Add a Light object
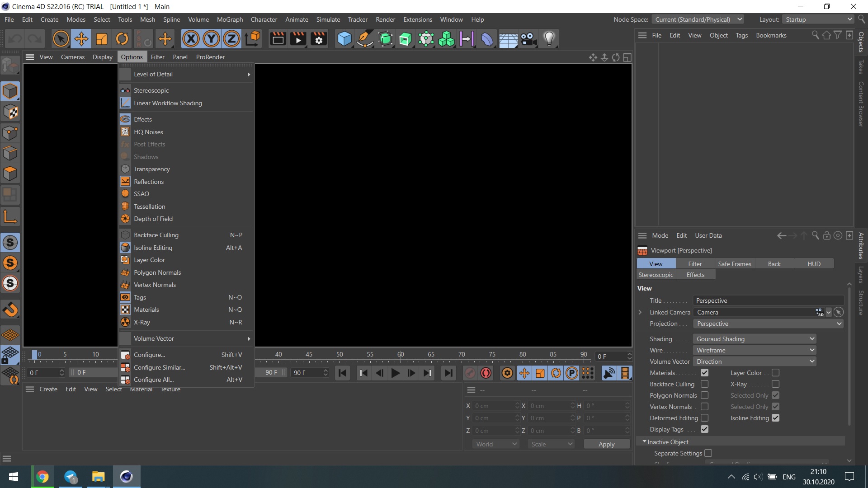Image resolution: width=868 pixels, height=488 pixels. [549, 39]
